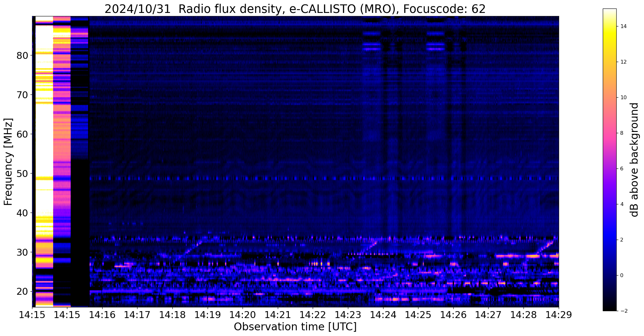
Task: Click the 14:28 time tick label
Action: pyautogui.click(x=524, y=315)
